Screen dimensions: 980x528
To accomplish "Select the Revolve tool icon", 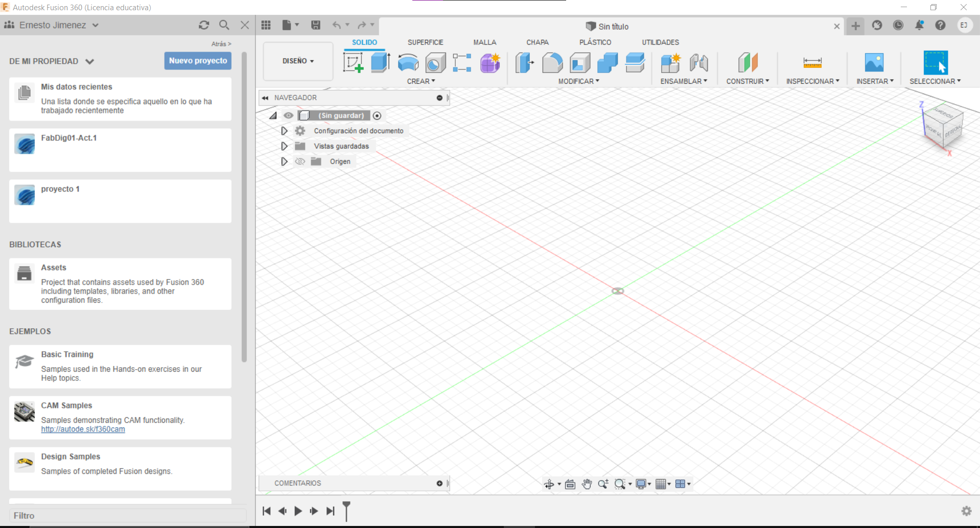I will pos(408,63).
